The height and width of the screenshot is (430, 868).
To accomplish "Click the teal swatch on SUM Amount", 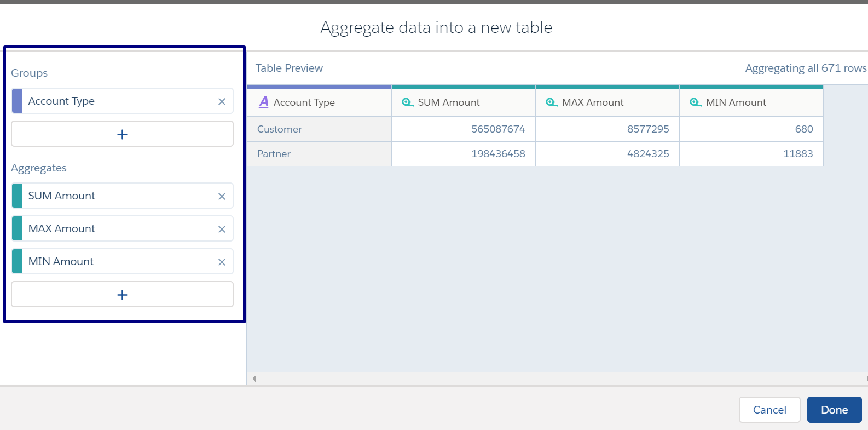I will click(17, 196).
